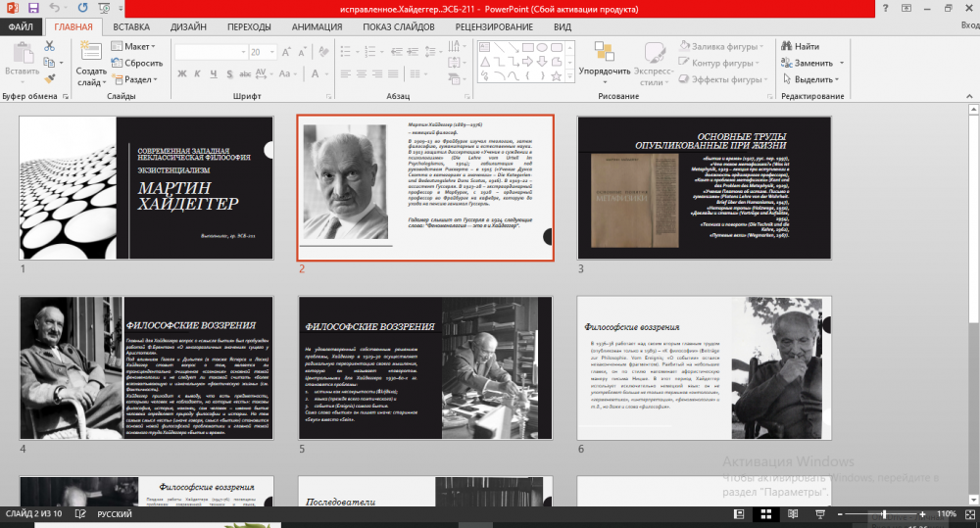
Task: Select slide 3 thumbnail with Основные труды
Action: point(704,189)
